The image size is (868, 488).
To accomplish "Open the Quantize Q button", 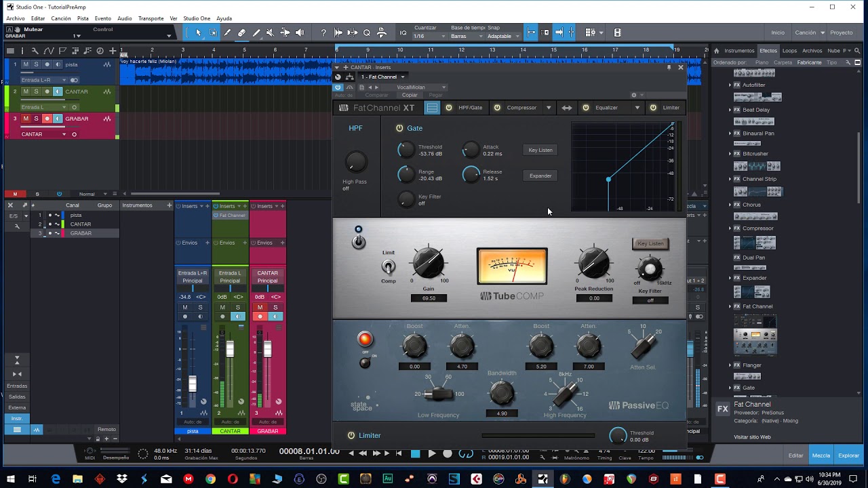I will click(367, 33).
